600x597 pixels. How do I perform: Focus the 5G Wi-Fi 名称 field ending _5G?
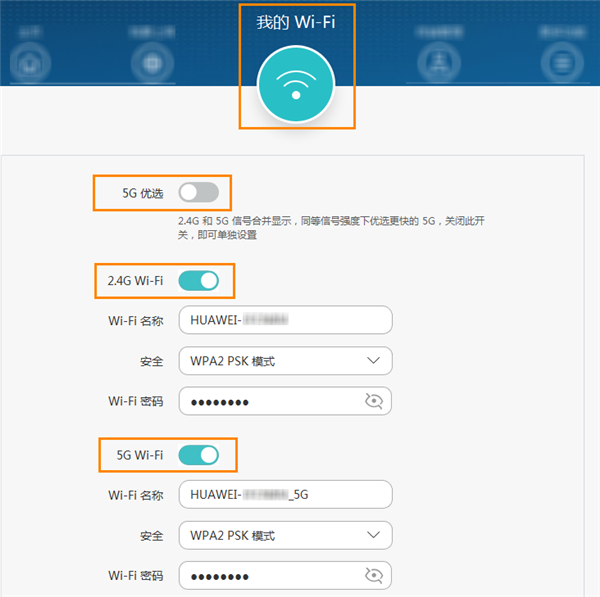[285, 494]
